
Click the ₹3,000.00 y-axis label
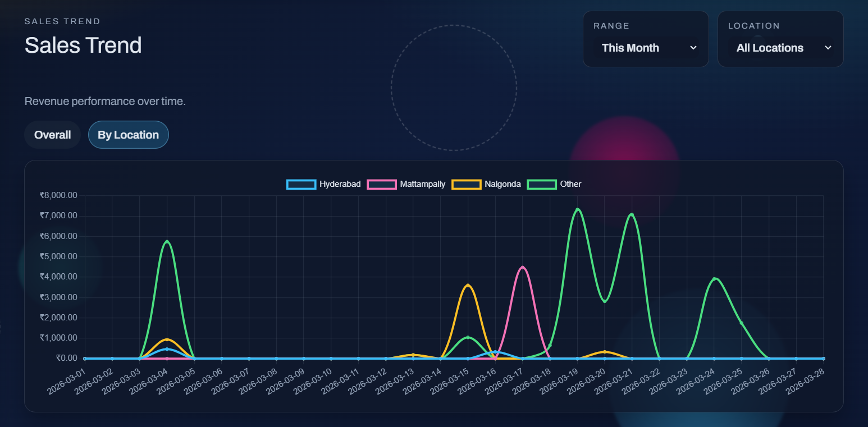pyautogui.click(x=58, y=297)
